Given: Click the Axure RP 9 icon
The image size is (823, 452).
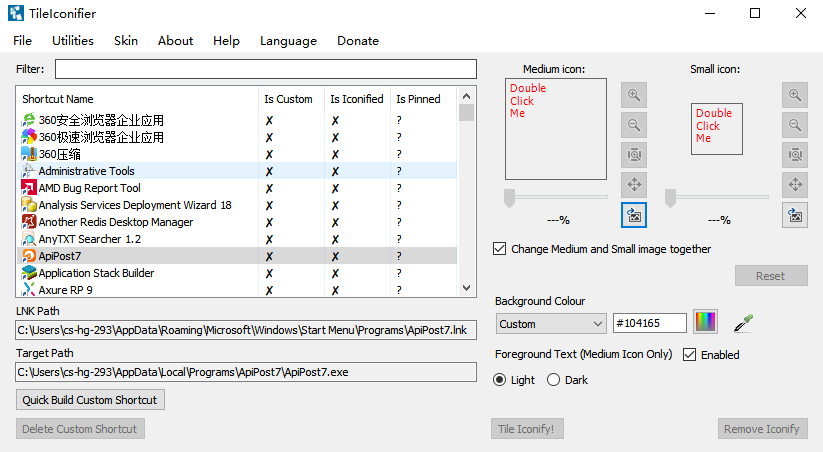Looking at the screenshot, I should click(x=29, y=290).
